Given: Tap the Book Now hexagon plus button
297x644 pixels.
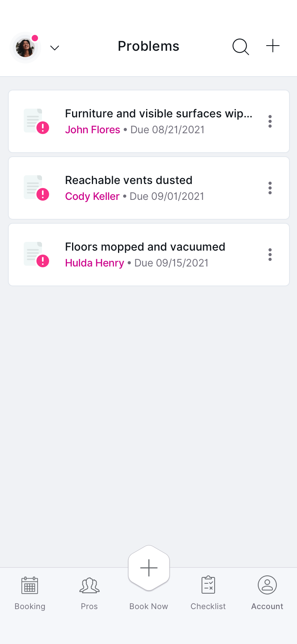Looking at the screenshot, I should click(x=149, y=568).
